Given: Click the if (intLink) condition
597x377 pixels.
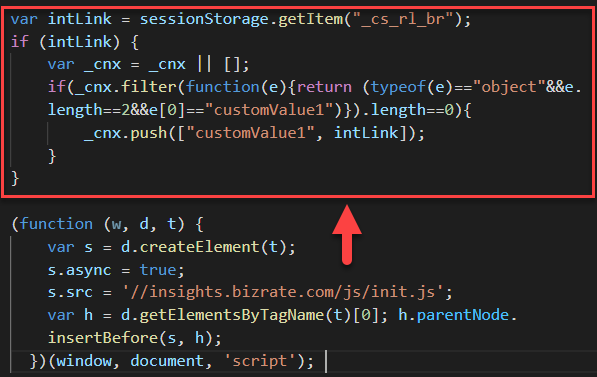Looking at the screenshot, I should 65,42.
